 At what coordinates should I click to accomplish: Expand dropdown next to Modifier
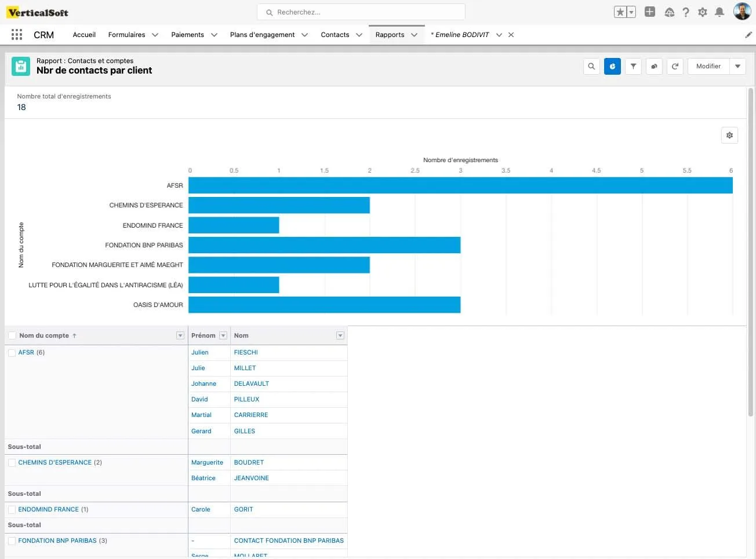coord(737,67)
